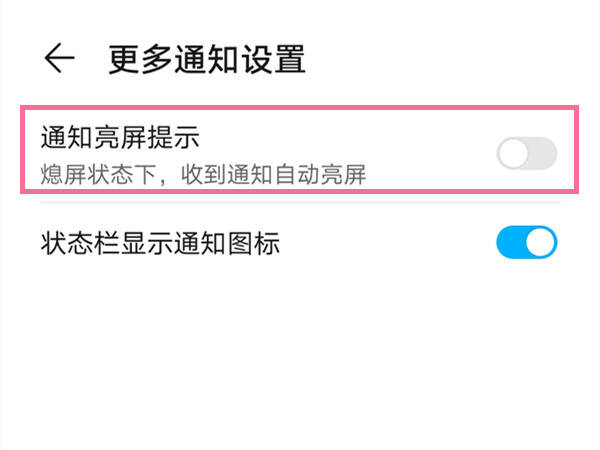Disable the 状态栏显示通知图标 toggle switch
Image resolution: width=600 pixels, height=450 pixels.
tap(527, 242)
